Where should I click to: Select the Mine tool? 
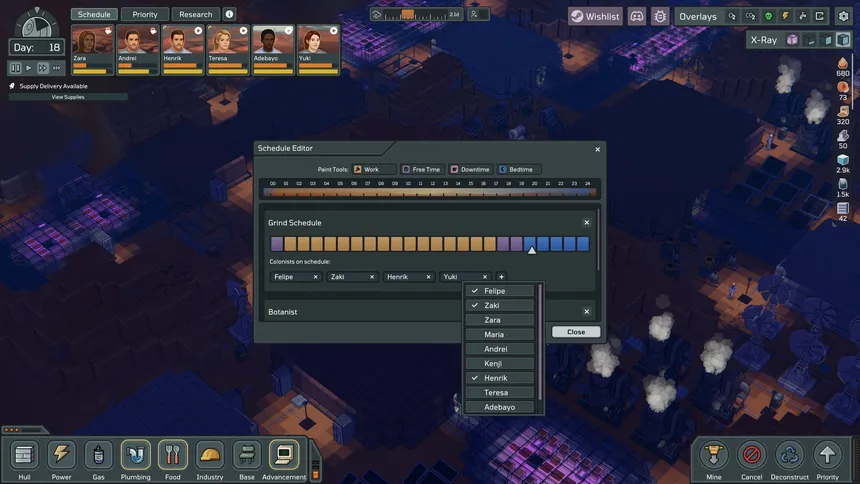tap(714, 455)
